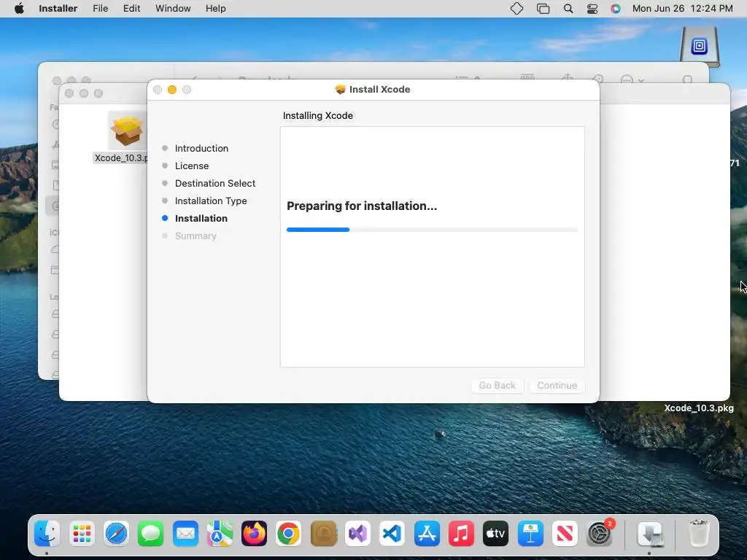The height and width of the screenshot is (560, 747).
Task: Click the Install Xcode title bar package icon
Action: pyautogui.click(x=340, y=89)
